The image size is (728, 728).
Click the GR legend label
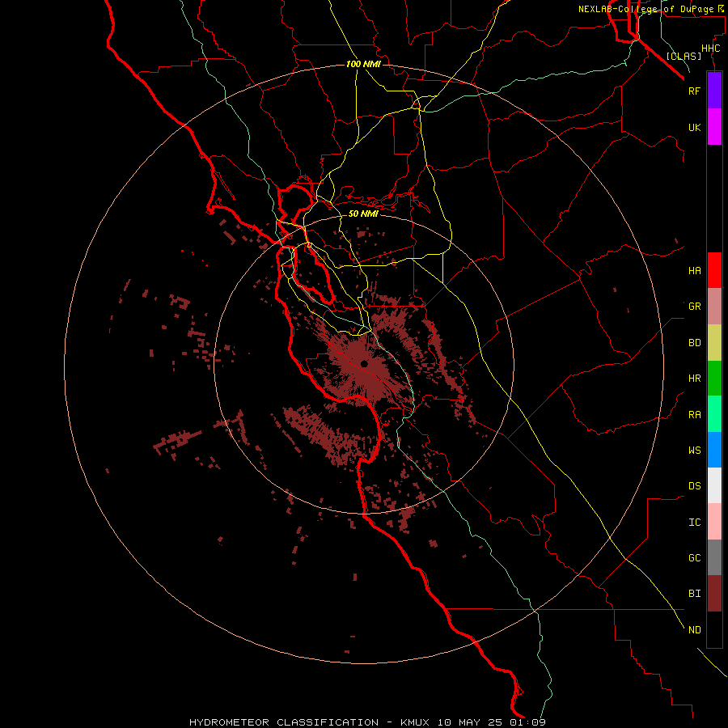coord(694,307)
